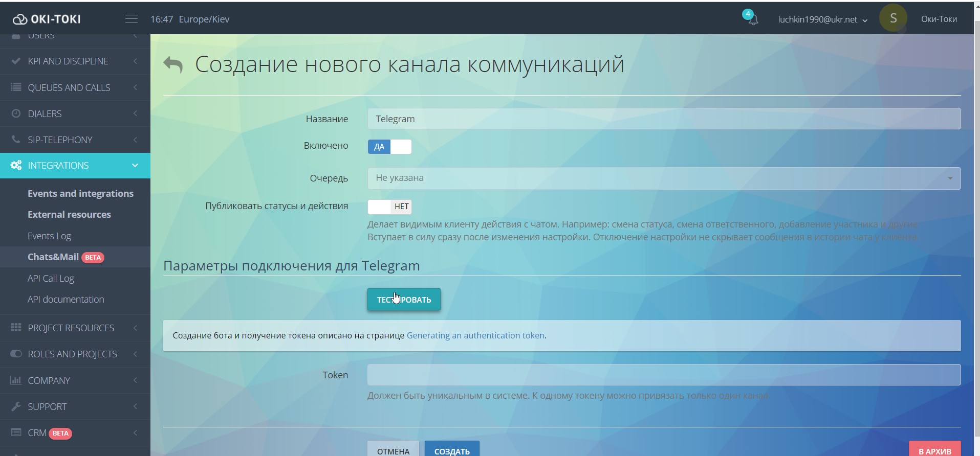Expand QUEUES AND CALLS menu section
The width and height of the screenshot is (980, 456).
click(75, 87)
